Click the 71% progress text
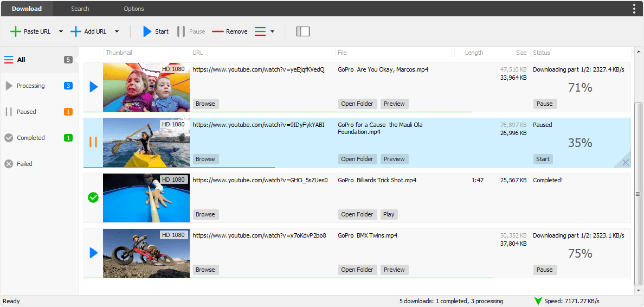The image size is (644, 307). (x=580, y=87)
